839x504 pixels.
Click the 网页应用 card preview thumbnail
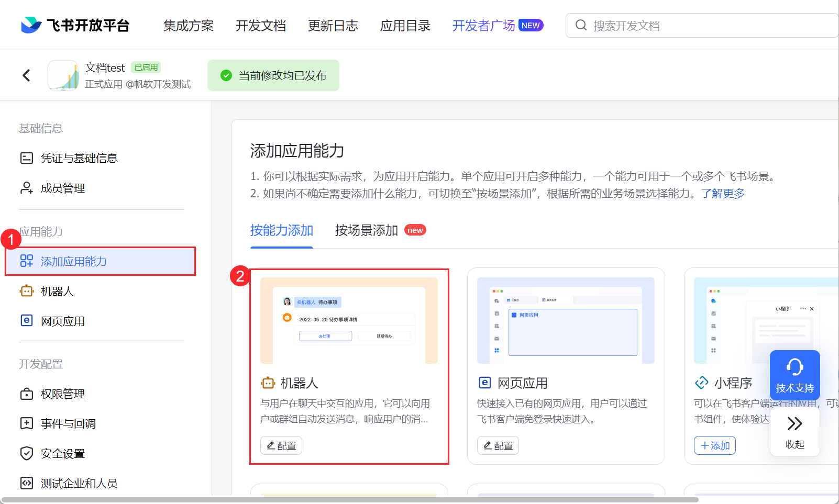coord(566,320)
